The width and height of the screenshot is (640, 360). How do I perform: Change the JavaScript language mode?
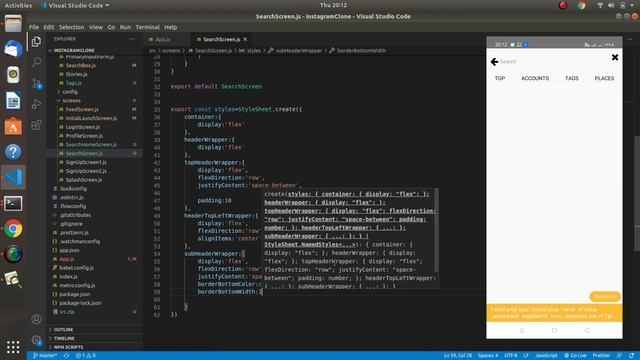pos(546,356)
